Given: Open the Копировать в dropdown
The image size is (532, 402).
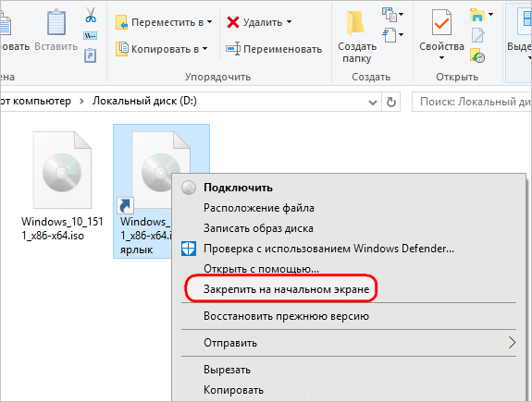Looking at the screenshot, I should [162, 49].
